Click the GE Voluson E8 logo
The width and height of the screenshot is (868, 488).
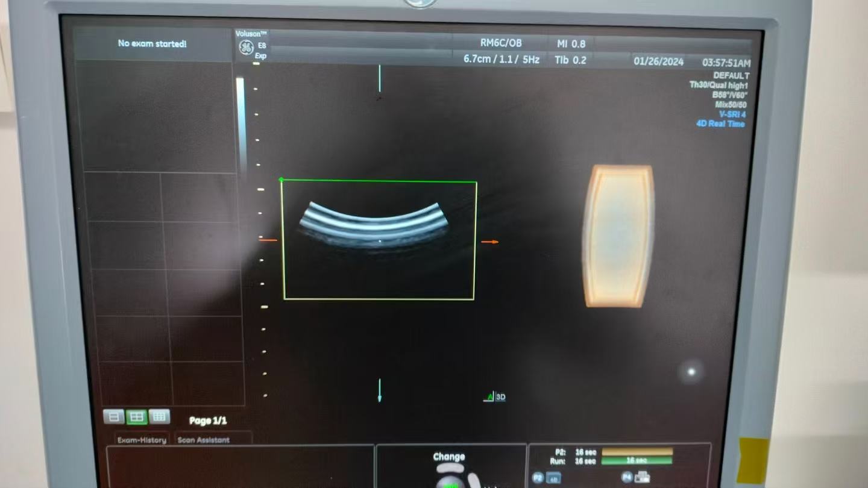click(x=247, y=47)
